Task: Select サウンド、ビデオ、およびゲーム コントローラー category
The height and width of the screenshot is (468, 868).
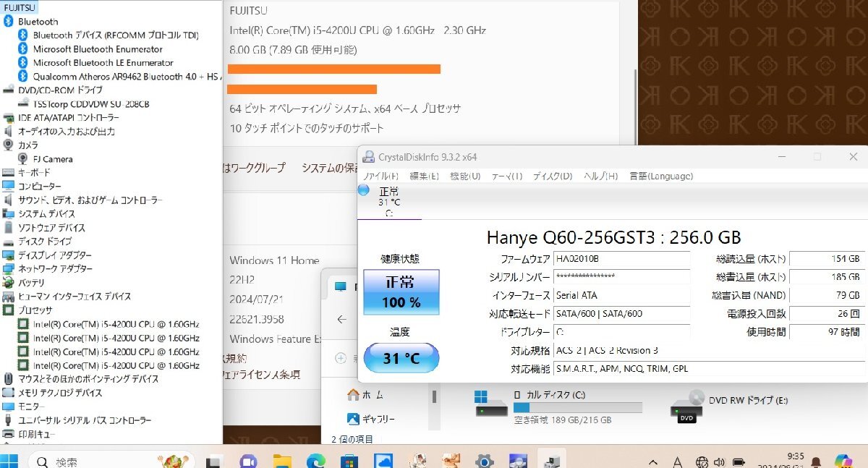Action: 90,200
